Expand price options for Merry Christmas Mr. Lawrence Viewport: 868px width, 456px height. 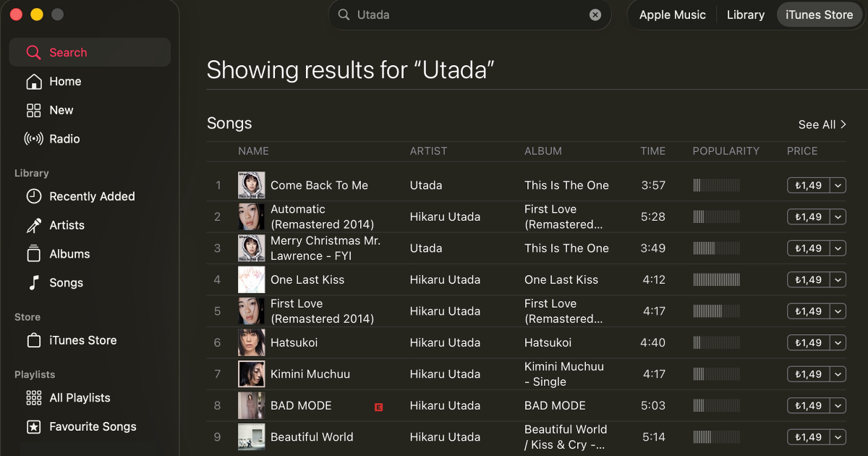[838, 248]
